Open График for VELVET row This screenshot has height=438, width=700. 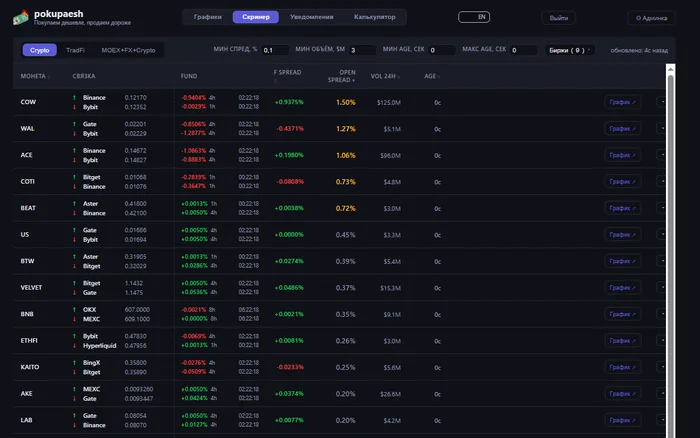622,288
